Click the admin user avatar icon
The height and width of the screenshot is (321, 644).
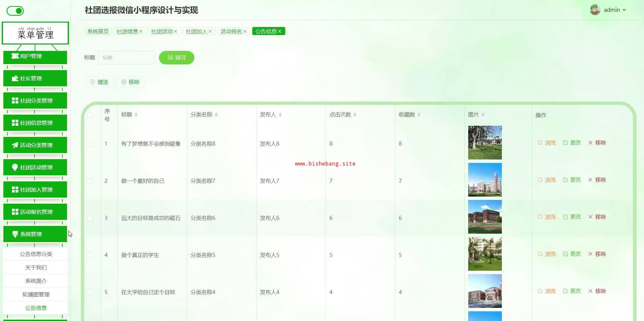pyautogui.click(x=595, y=10)
